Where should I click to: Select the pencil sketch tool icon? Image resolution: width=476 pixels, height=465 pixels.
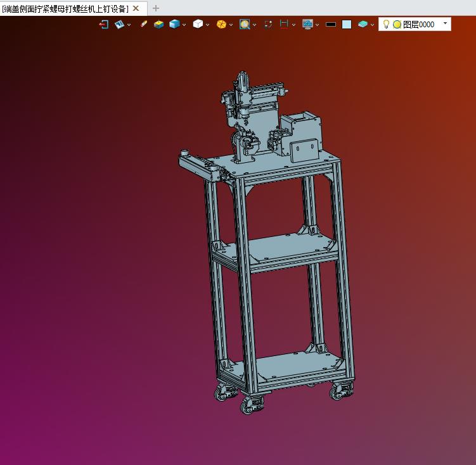[x=143, y=24]
